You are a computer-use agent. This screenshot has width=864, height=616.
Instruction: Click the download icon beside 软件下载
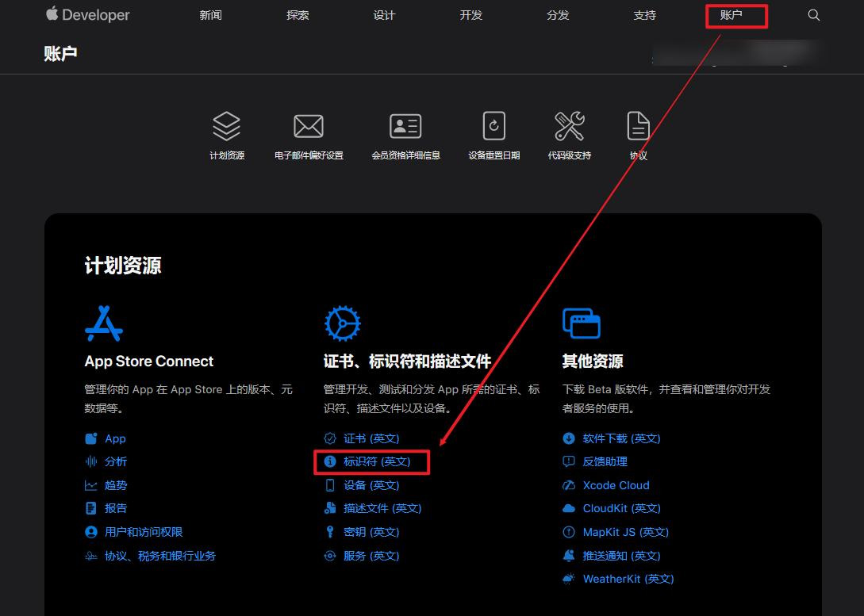569,438
